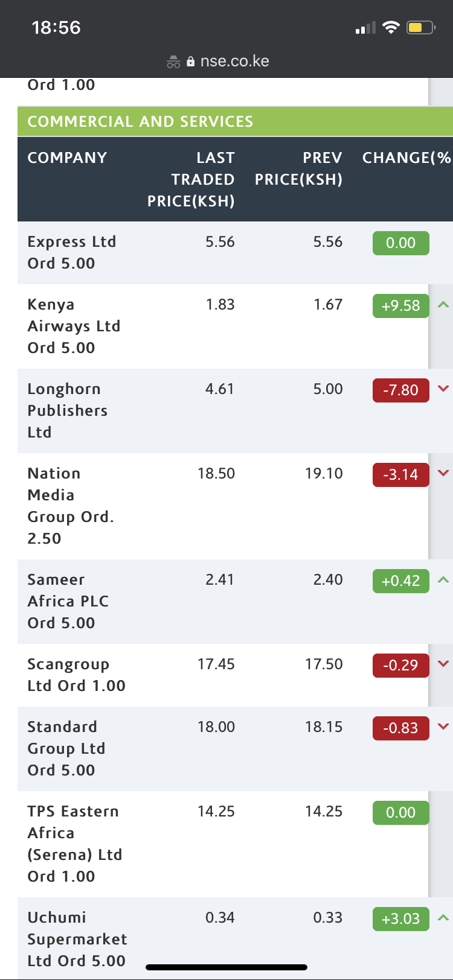Tap the COMPANY column header
453x980 pixels.
point(67,157)
